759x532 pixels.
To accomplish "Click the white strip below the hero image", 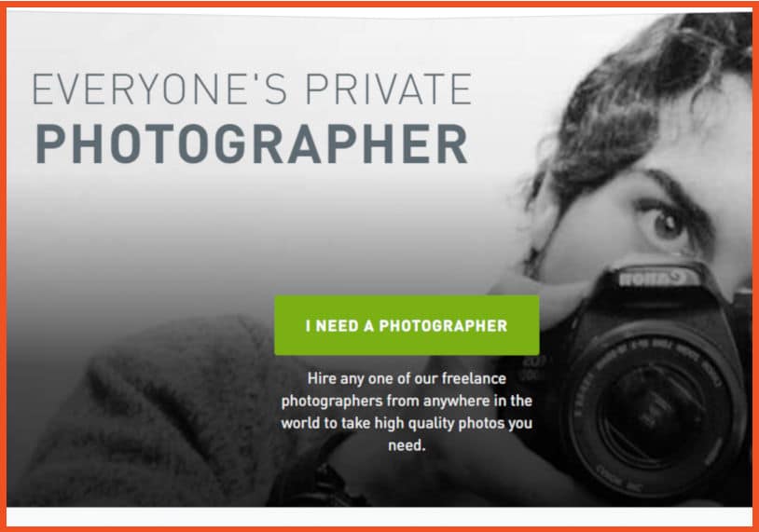I will point(379,516).
